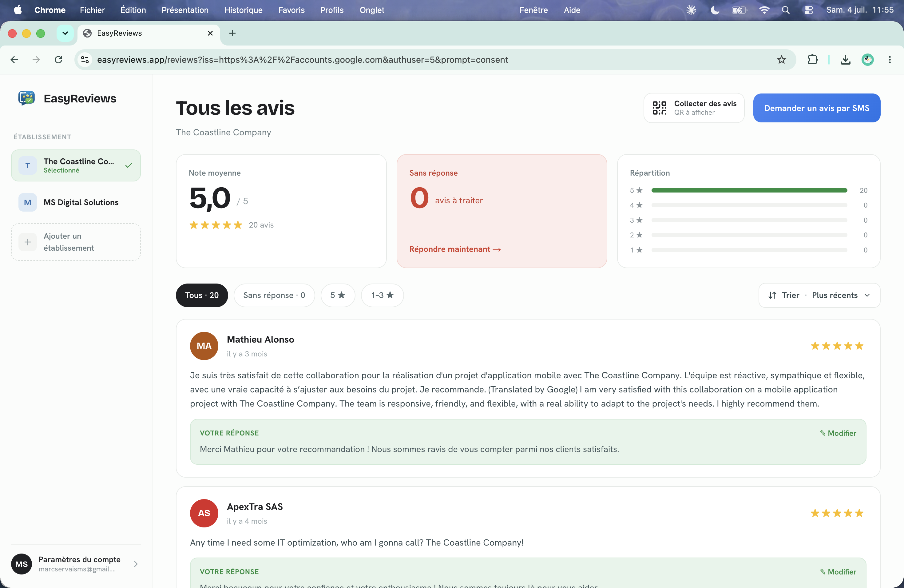The width and height of the screenshot is (904, 588).
Task: Select the Tous · 20 filter
Action: tap(202, 295)
